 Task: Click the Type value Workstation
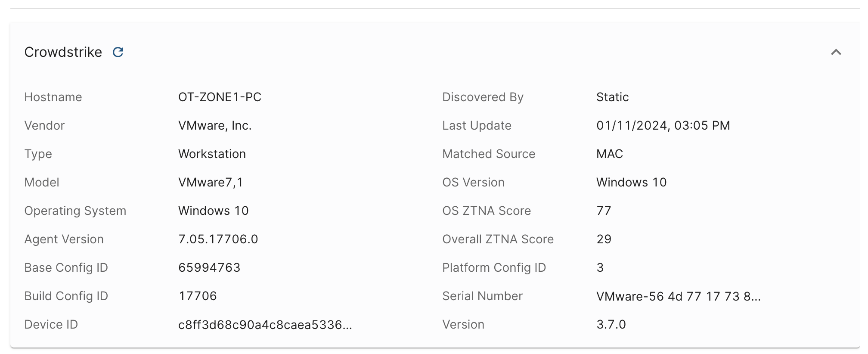212,154
